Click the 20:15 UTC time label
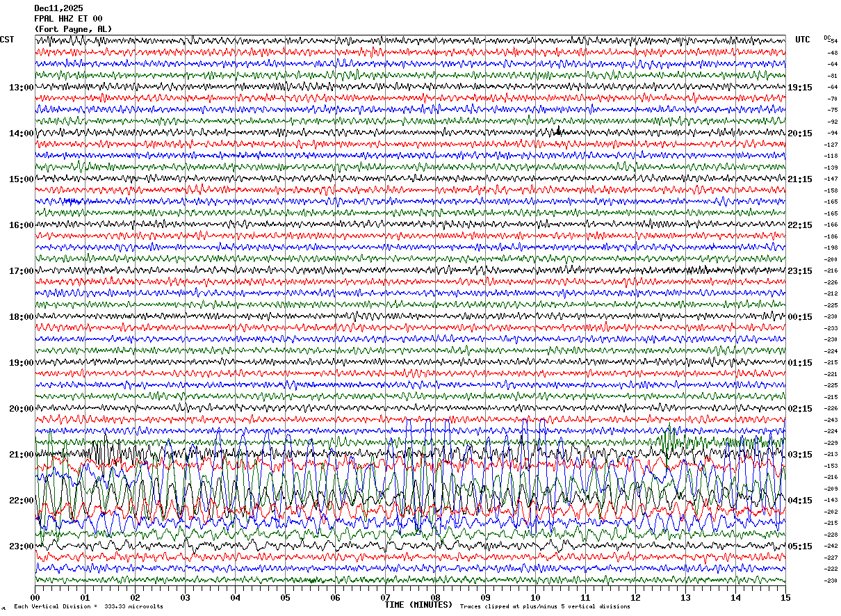841x616 pixels. click(x=800, y=133)
